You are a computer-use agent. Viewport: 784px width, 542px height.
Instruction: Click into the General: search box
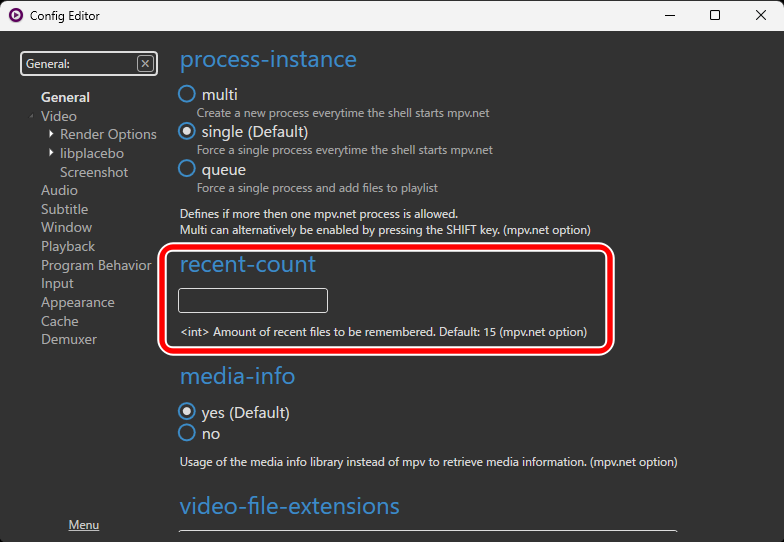[x=79, y=64]
